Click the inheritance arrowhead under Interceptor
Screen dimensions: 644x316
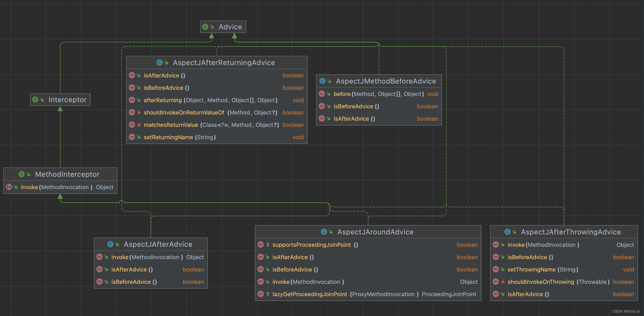pyautogui.click(x=60, y=109)
